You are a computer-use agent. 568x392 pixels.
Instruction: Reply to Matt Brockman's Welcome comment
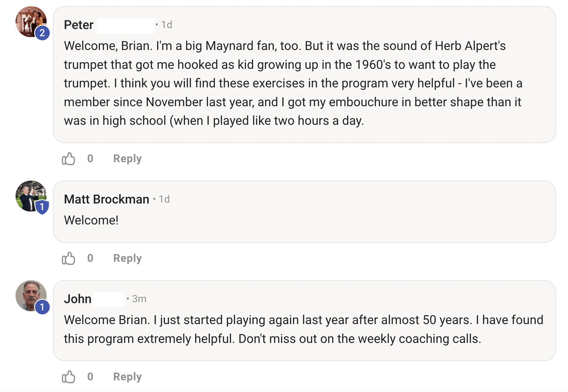127,258
